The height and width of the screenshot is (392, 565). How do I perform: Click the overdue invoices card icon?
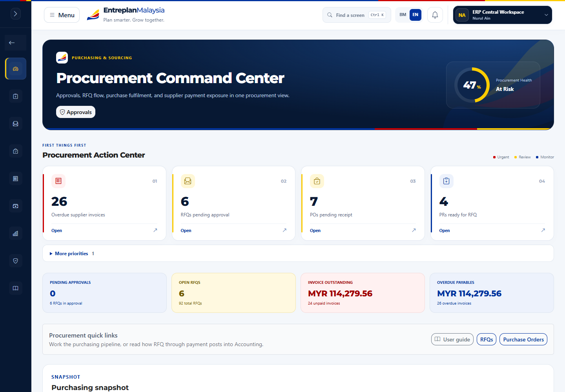coord(58,181)
